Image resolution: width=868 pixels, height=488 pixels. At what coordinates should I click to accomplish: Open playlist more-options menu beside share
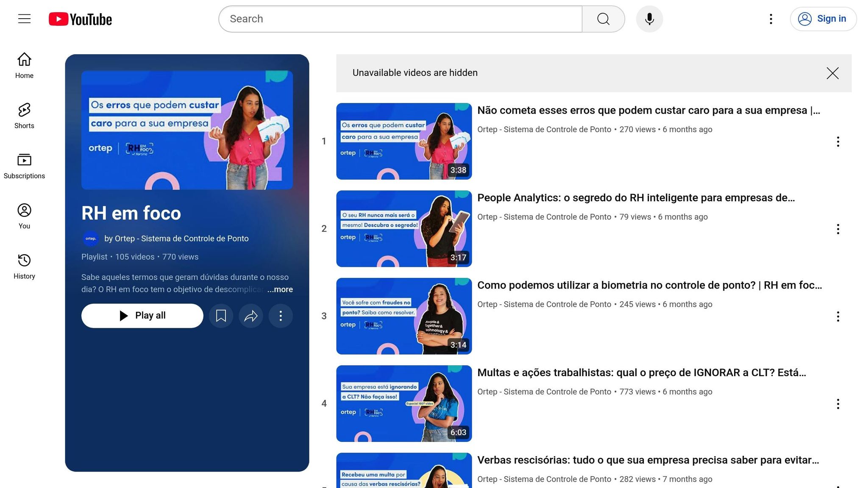[x=281, y=316]
